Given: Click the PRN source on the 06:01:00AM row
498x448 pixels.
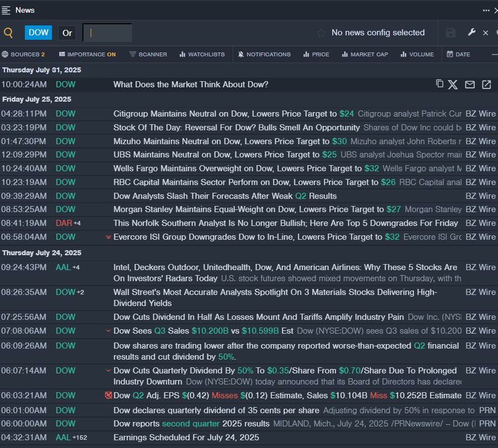Looking at the screenshot, I should (487, 410).
